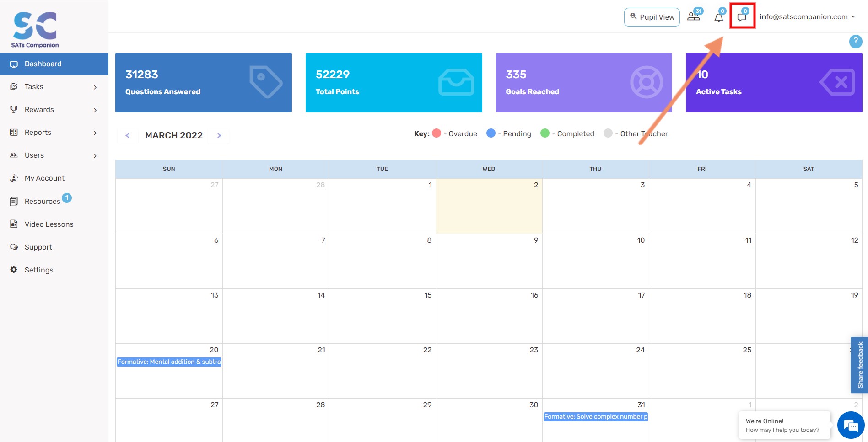Click the MARCH 2022 month heading
Image resolution: width=868 pixels, height=442 pixels.
click(x=174, y=135)
